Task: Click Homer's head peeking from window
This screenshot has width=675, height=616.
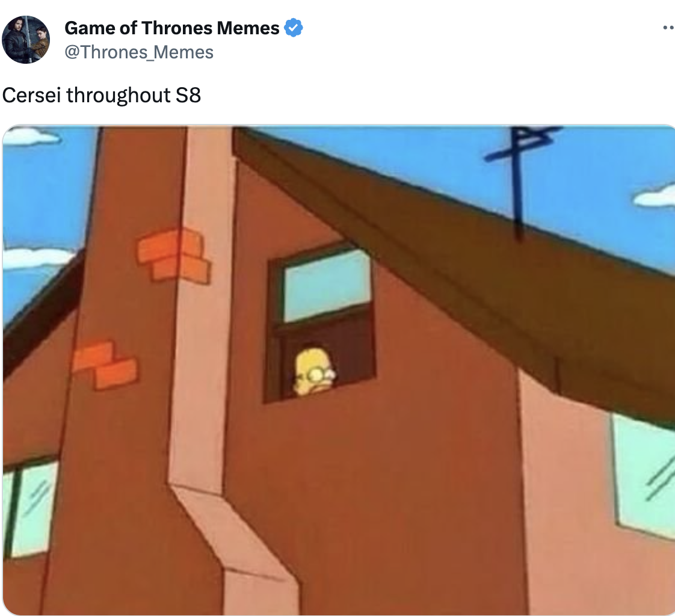Action: pyautogui.click(x=314, y=372)
